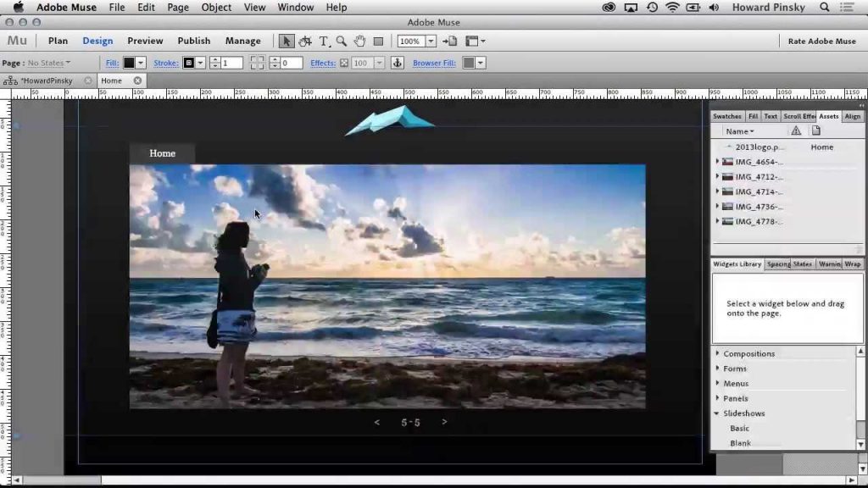Open the Object menu

(216, 8)
